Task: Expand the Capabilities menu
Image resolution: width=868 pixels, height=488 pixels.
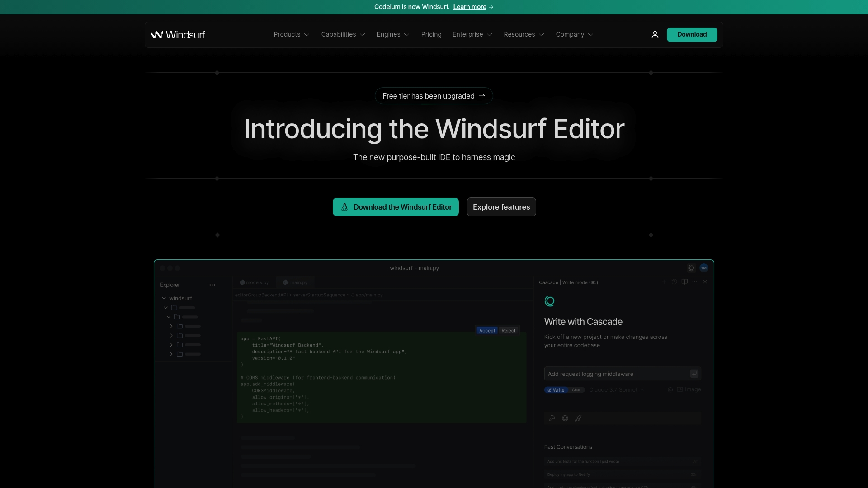Action: pyautogui.click(x=343, y=35)
